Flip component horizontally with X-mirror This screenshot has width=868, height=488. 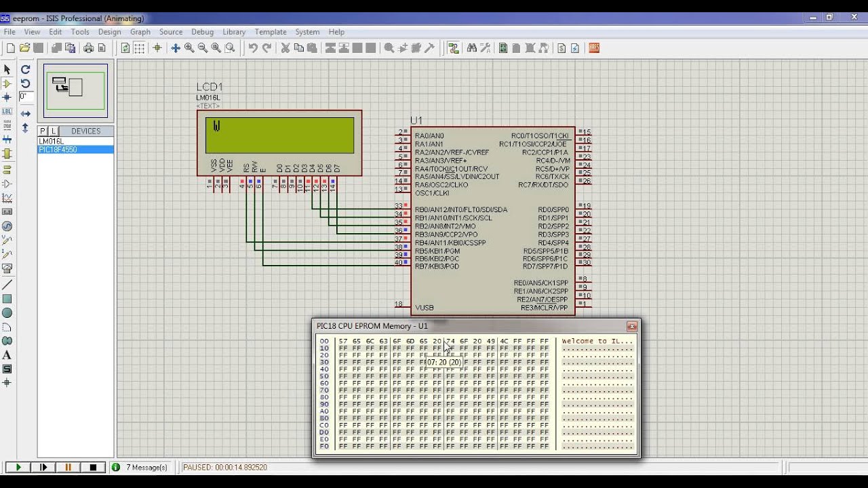coord(25,113)
